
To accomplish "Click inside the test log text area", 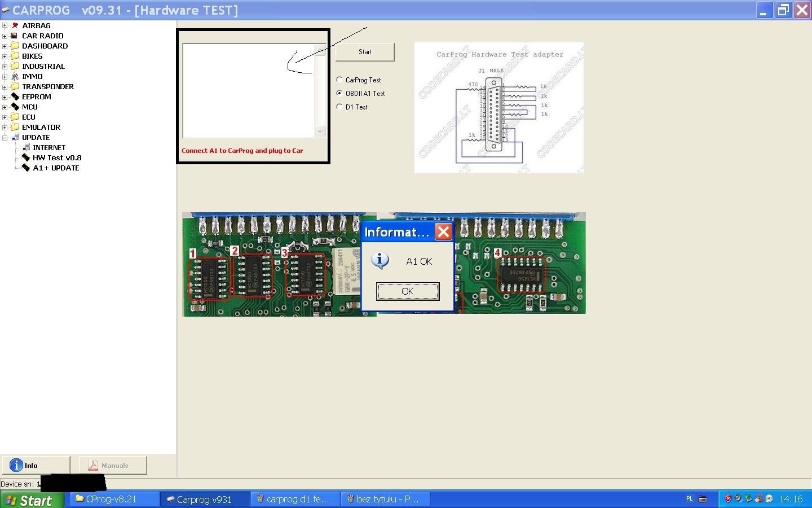I will pyautogui.click(x=249, y=90).
